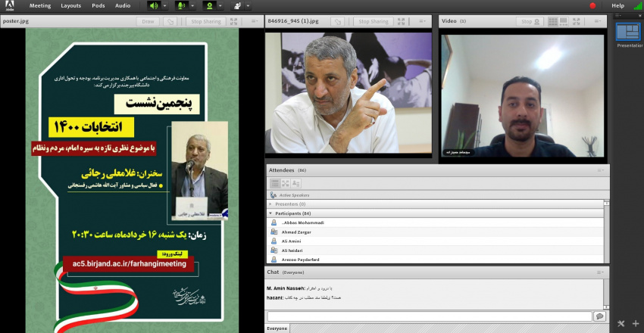
Task: Open the Layouts menu
Action: 71,6
